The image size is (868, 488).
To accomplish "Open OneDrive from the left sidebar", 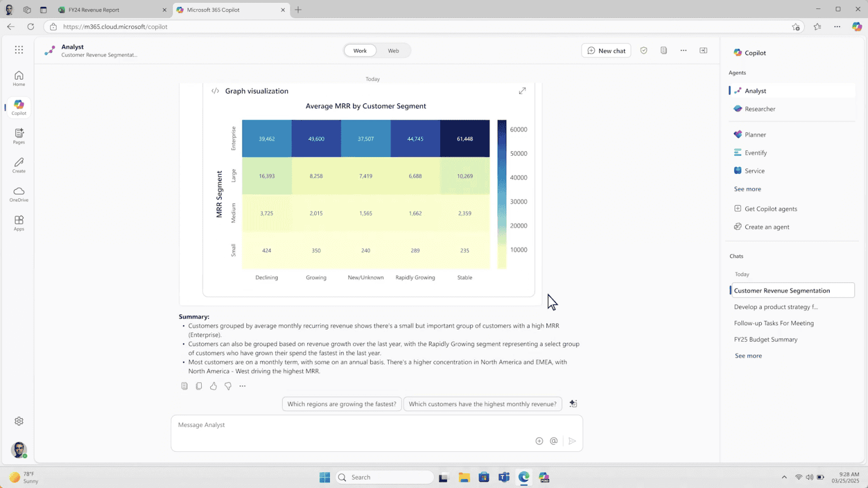I will pyautogui.click(x=19, y=194).
